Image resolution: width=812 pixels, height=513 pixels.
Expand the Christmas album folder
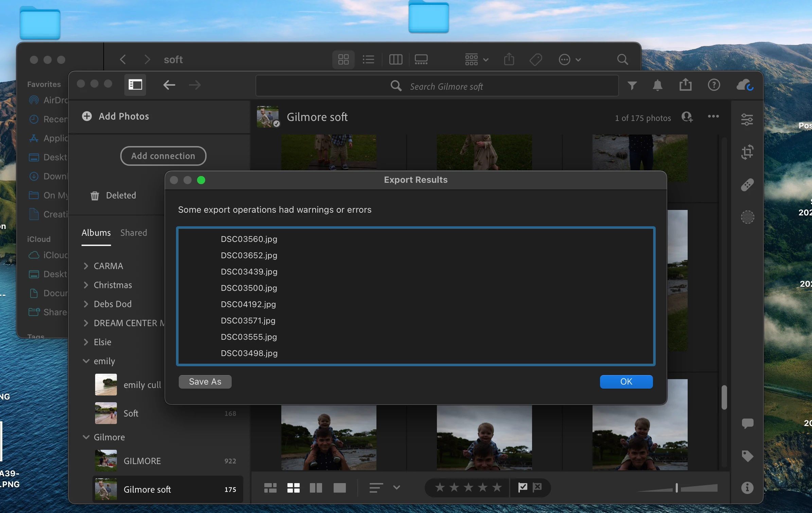(86, 285)
